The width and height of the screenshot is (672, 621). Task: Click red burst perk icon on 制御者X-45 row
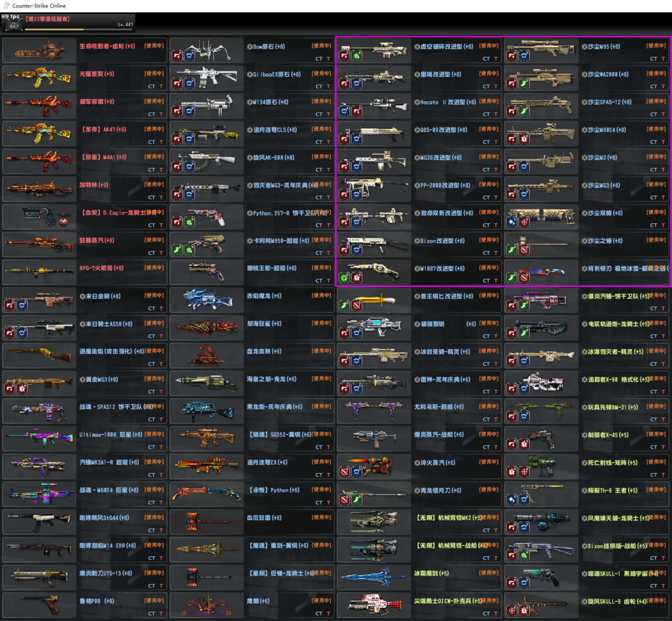[524, 444]
